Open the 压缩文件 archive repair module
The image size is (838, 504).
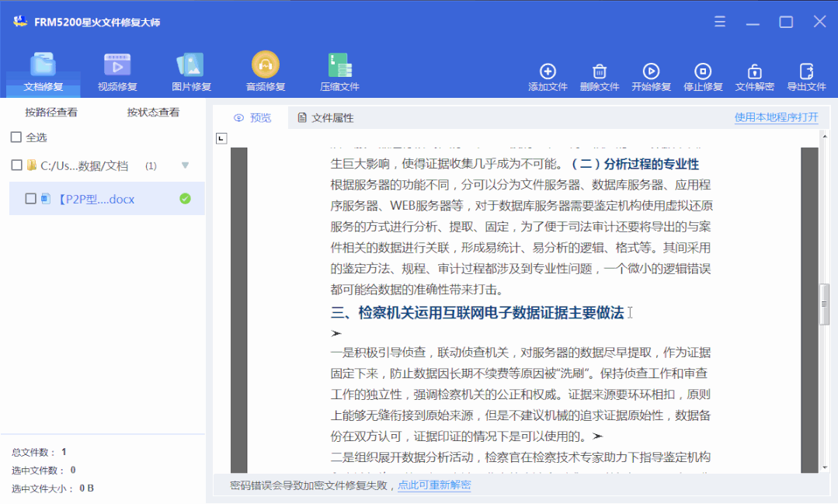tap(339, 73)
